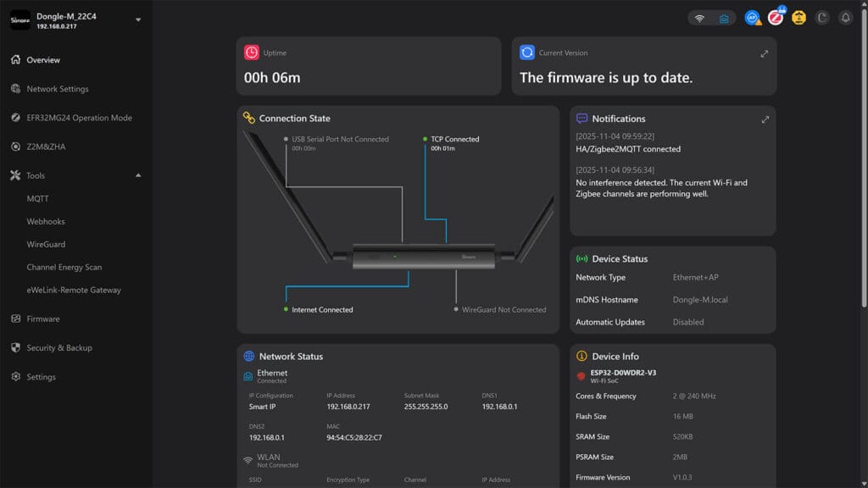
Task: Expand the Current Version card
Action: pyautogui.click(x=765, y=53)
